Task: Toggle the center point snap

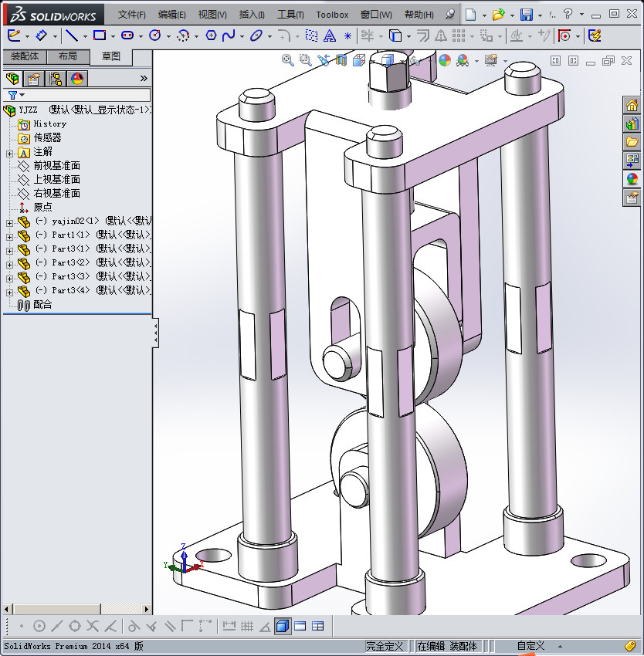Action: [39, 626]
